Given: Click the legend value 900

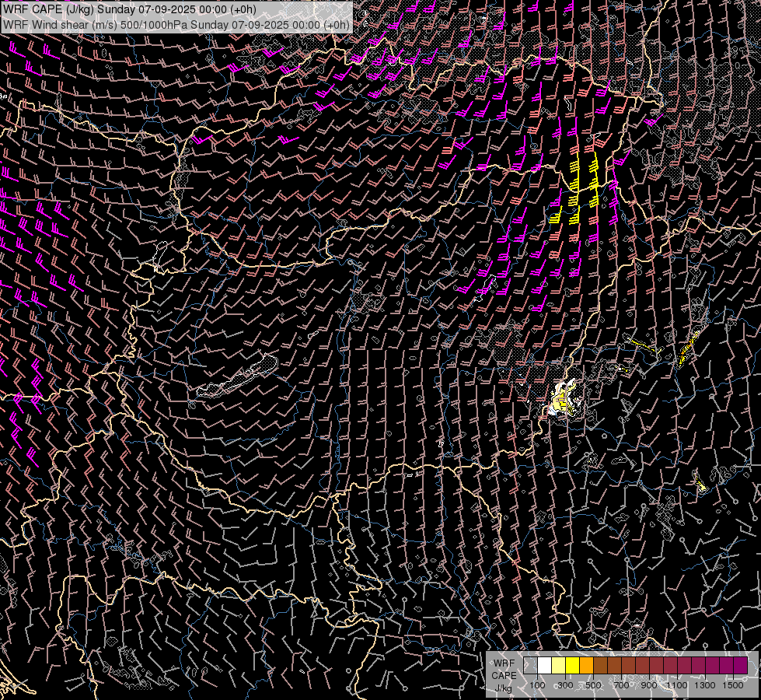Looking at the screenshot, I should coord(649,685).
